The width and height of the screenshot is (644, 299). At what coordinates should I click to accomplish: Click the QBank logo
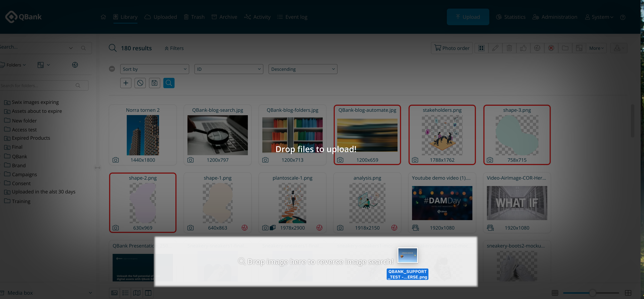pyautogui.click(x=23, y=17)
